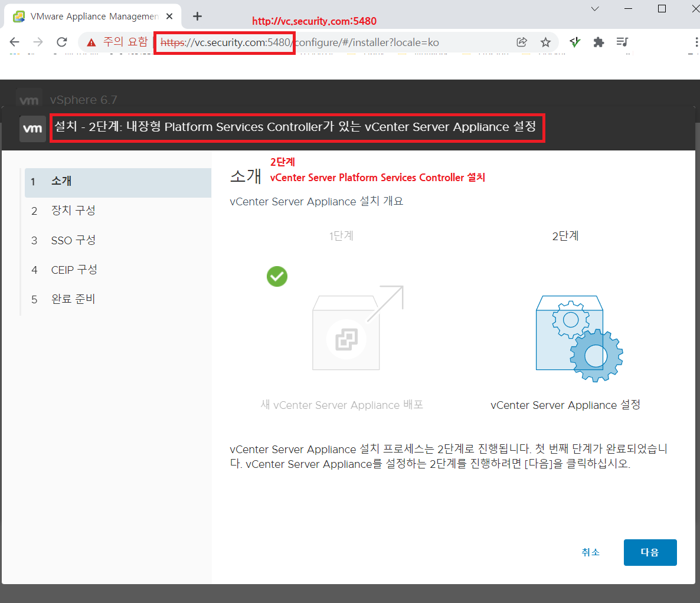The image size is (700, 603).
Task: Open the extensions puzzle-piece icon
Action: [598, 42]
